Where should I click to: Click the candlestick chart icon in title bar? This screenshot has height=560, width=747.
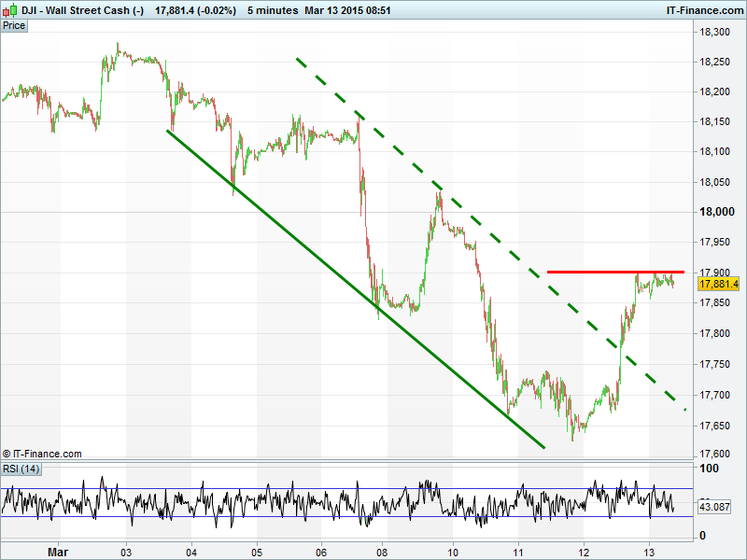tap(10, 10)
